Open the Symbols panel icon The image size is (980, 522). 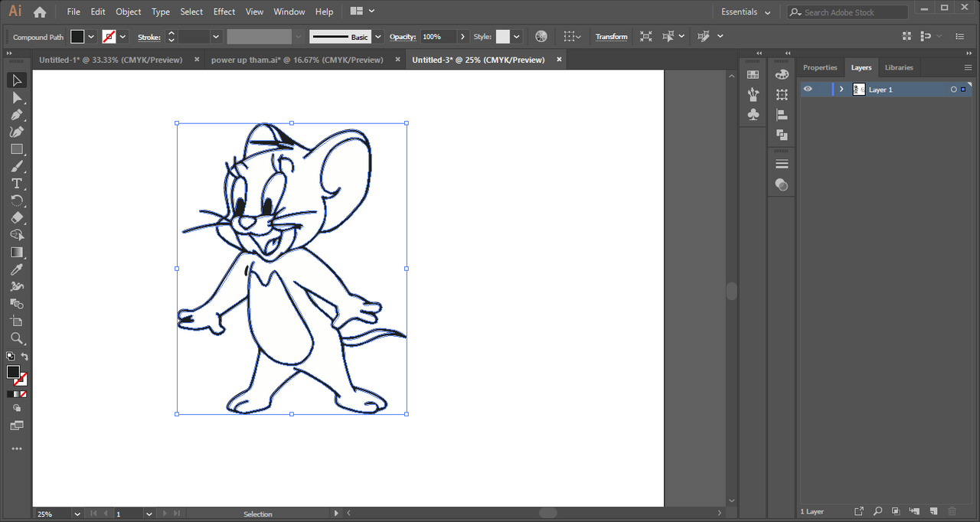(x=753, y=114)
